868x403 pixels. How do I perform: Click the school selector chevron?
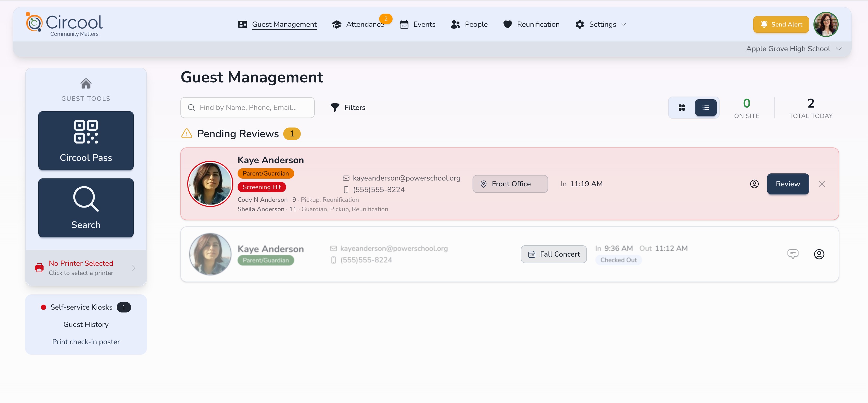(838, 49)
